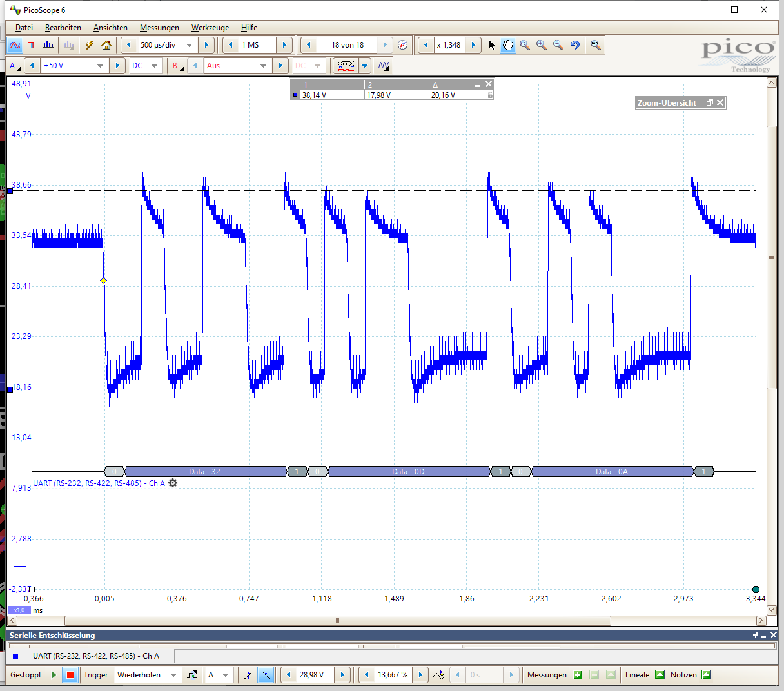Click the auto setup lightning icon

click(90, 45)
